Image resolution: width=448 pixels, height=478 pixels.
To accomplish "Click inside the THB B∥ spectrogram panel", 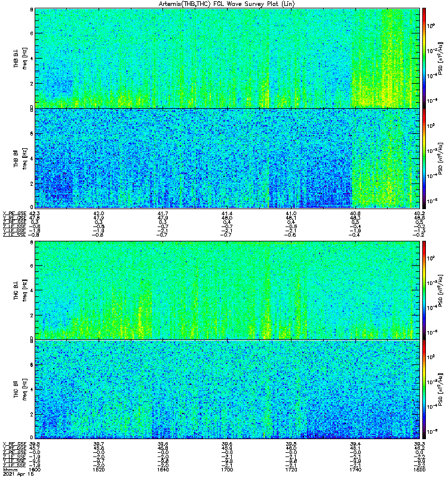I will (227, 158).
